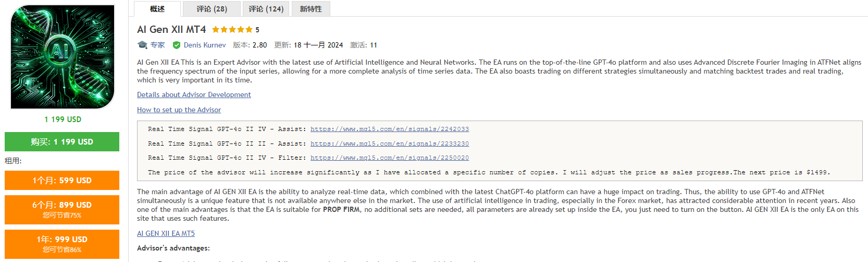Open the signals/2250020 Filter signal link
This screenshot has width=868, height=262.
390,158
